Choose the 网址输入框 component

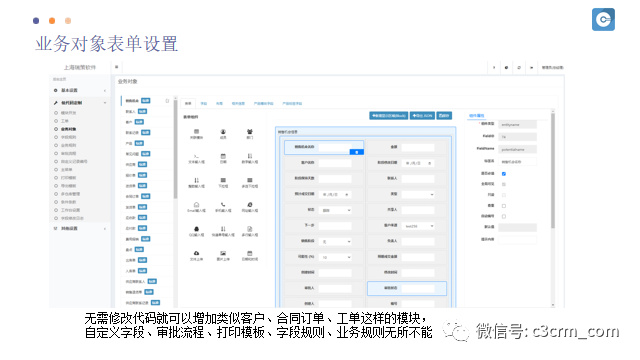point(249,207)
